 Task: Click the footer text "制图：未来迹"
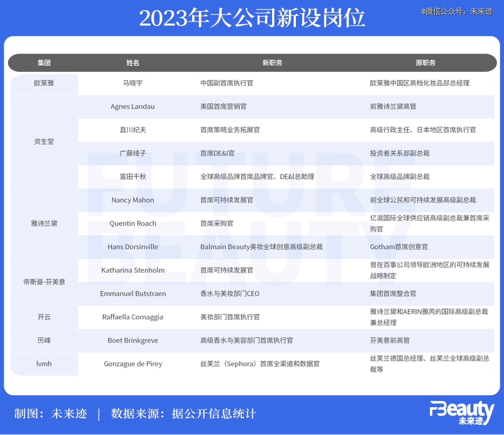(51, 414)
